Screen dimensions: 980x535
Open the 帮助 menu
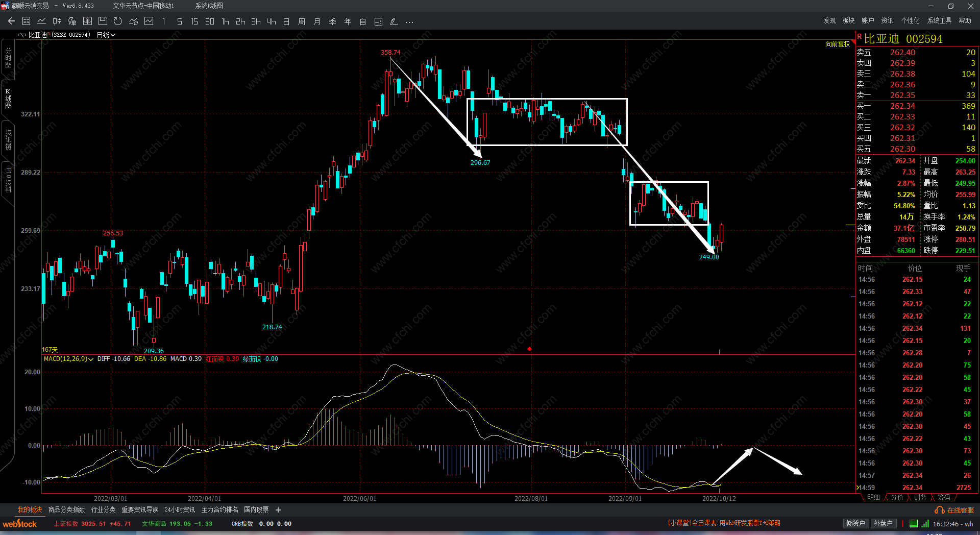[x=965, y=21]
